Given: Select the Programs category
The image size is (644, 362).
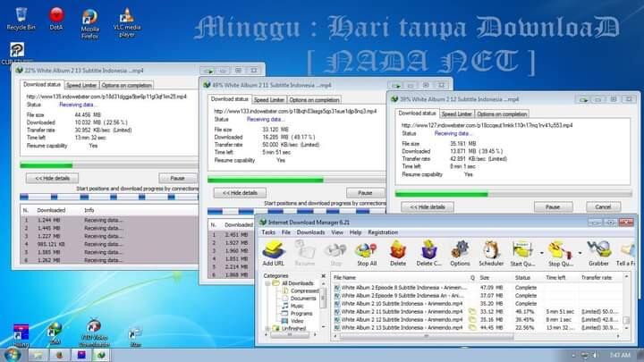Looking at the screenshot, I should [297, 314].
